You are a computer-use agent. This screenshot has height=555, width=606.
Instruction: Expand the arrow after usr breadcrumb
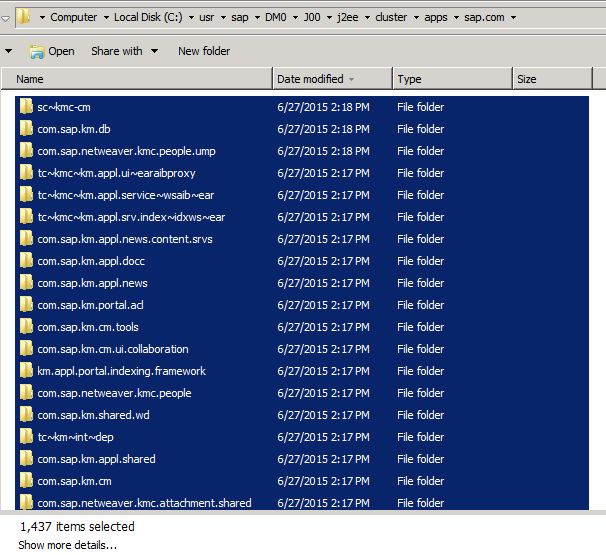(x=223, y=17)
